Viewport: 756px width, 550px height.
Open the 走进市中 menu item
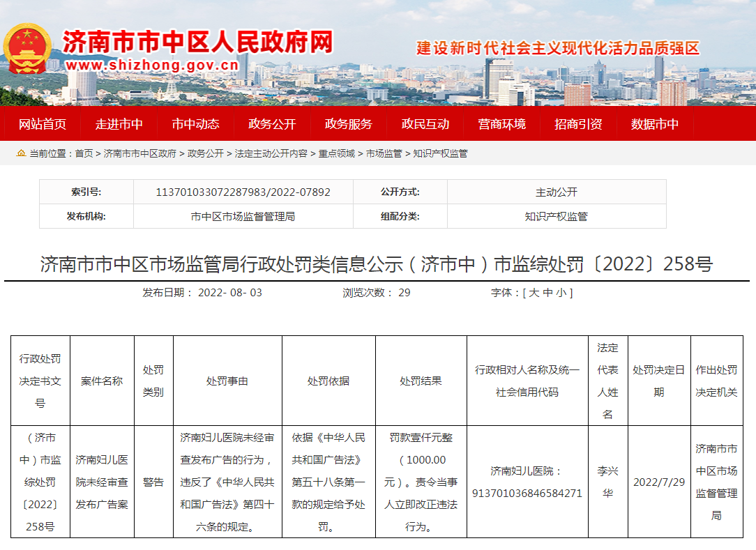click(x=119, y=124)
